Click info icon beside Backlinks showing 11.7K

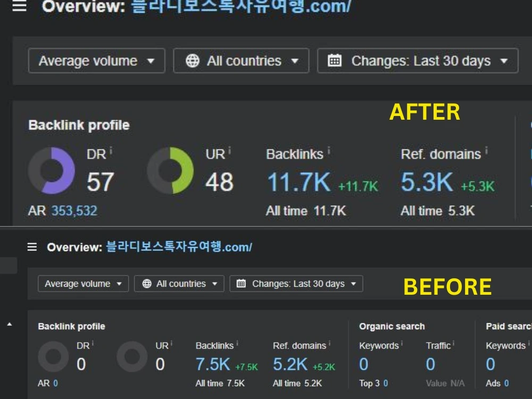329,151
